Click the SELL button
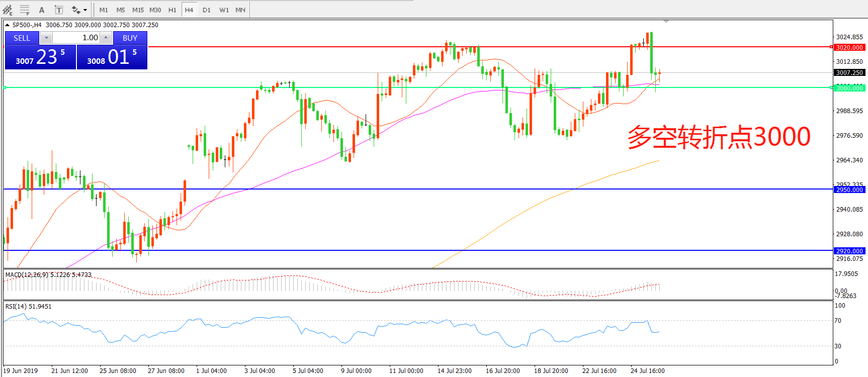868x377 pixels. [x=22, y=38]
